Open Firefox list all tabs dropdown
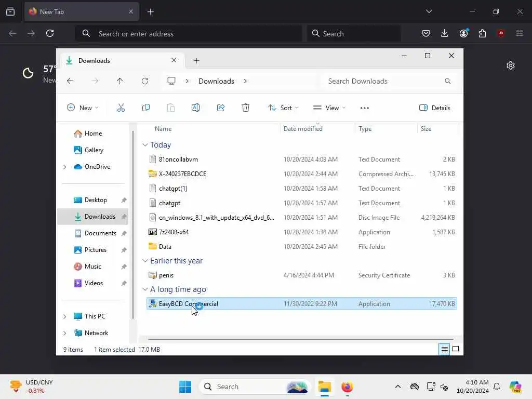 point(429,11)
